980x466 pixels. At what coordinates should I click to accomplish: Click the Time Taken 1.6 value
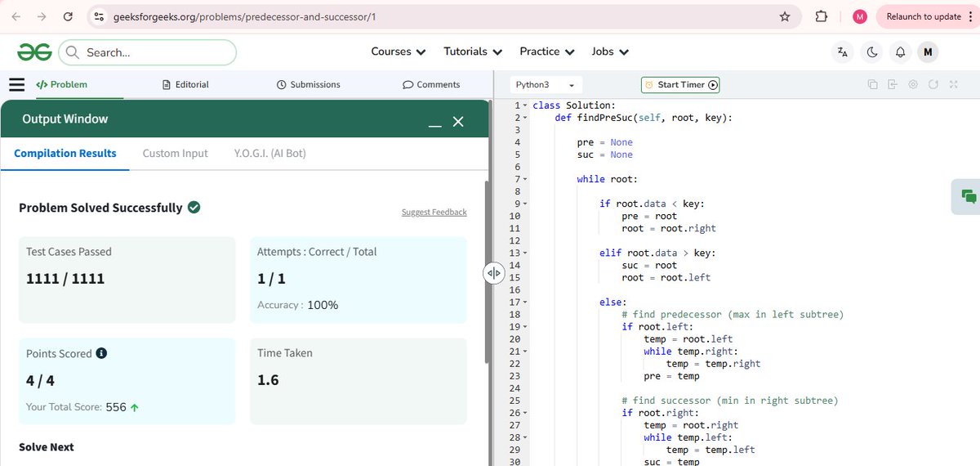click(x=268, y=380)
